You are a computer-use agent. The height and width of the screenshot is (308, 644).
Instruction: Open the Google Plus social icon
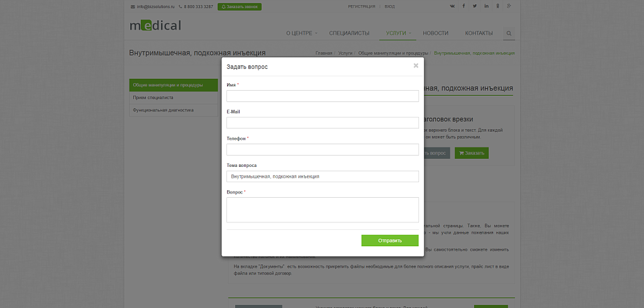(509, 6)
